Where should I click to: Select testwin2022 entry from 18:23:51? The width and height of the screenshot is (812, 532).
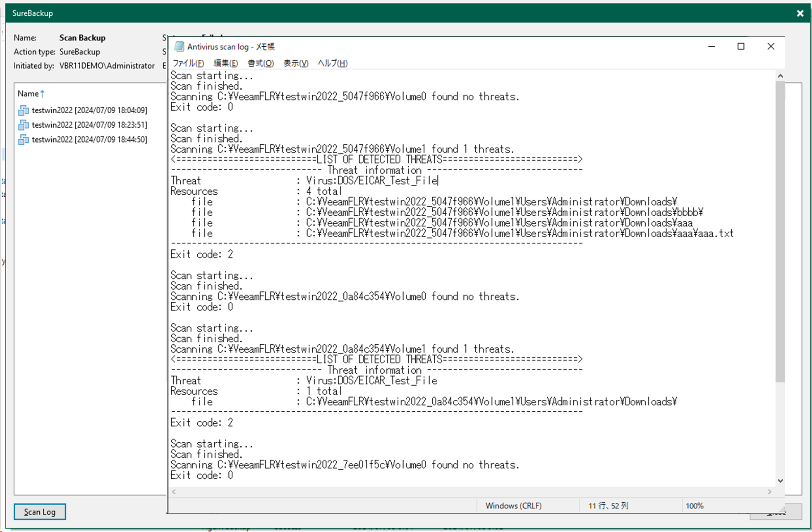coord(89,125)
